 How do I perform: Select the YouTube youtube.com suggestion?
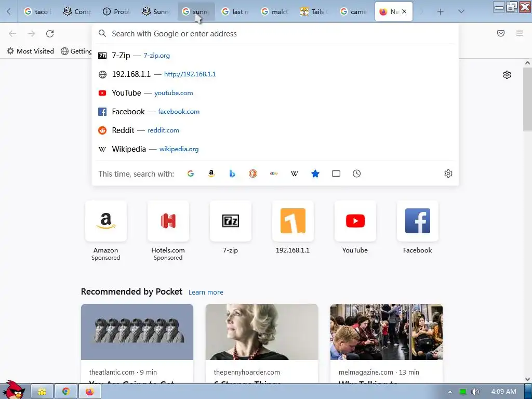(x=275, y=93)
